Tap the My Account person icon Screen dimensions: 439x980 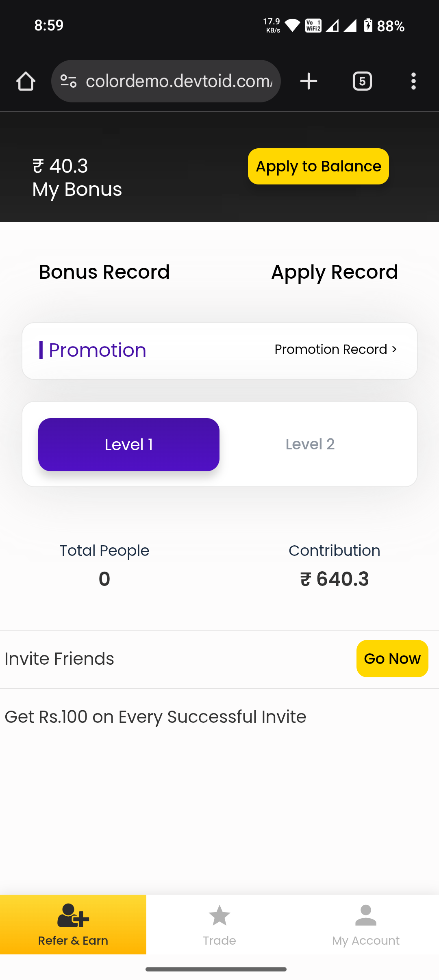(366, 915)
